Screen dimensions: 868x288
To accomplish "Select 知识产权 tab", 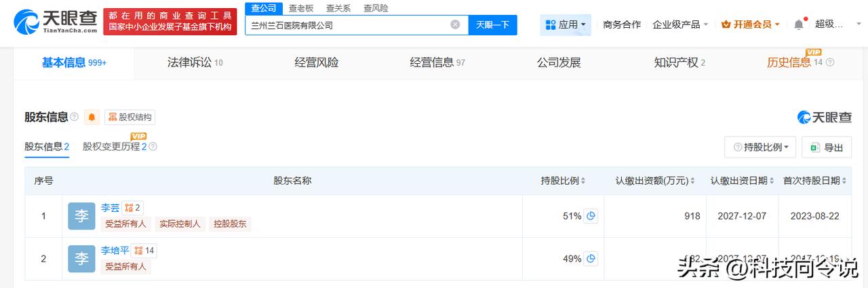I will (x=679, y=62).
